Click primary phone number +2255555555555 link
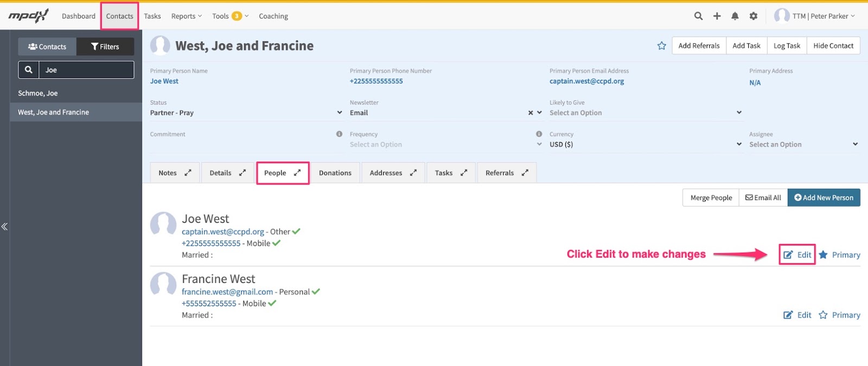Image resolution: width=868 pixels, height=366 pixels. (376, 81)
